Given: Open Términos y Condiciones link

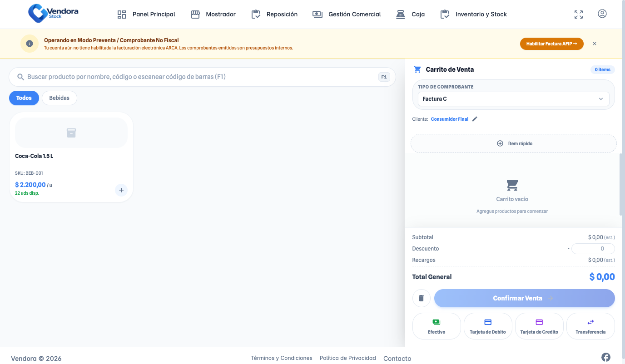Looking at the screenshot, I should pyautogui.click(x=282, y=358).
